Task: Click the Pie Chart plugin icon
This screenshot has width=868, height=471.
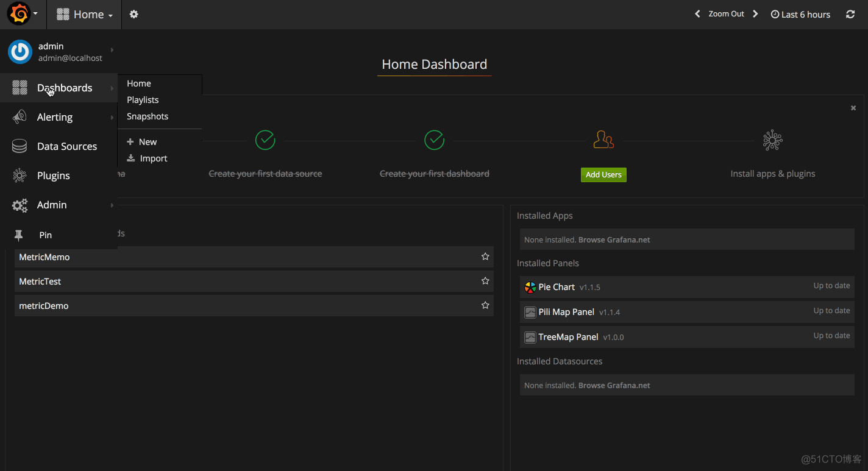Action: tap(530, 287)
